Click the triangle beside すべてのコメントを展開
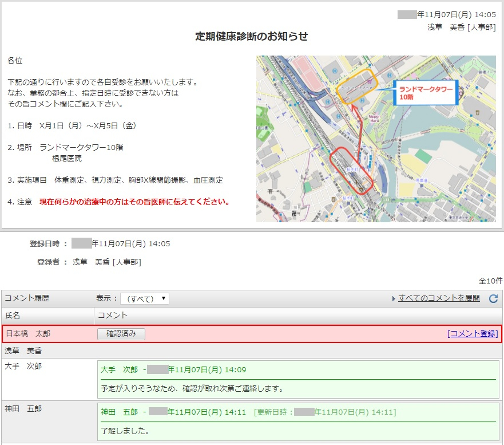The image size is (504, 445). point(394,298)
